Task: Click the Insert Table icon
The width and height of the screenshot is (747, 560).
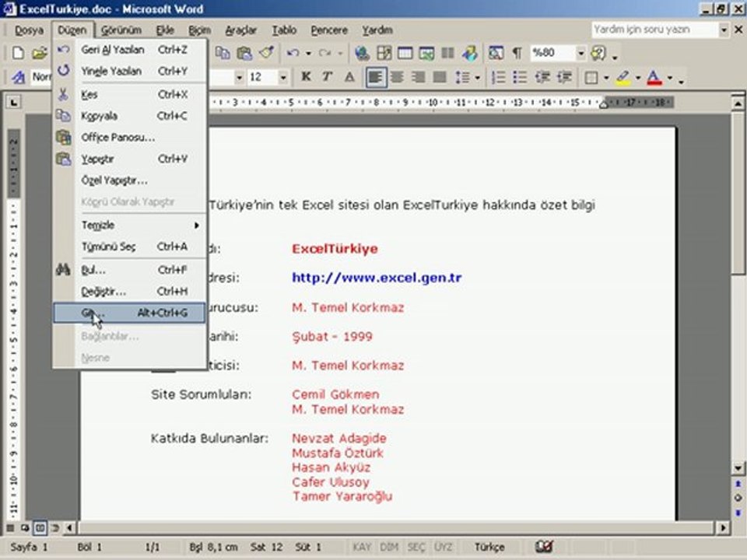Action: click(405, 53)
